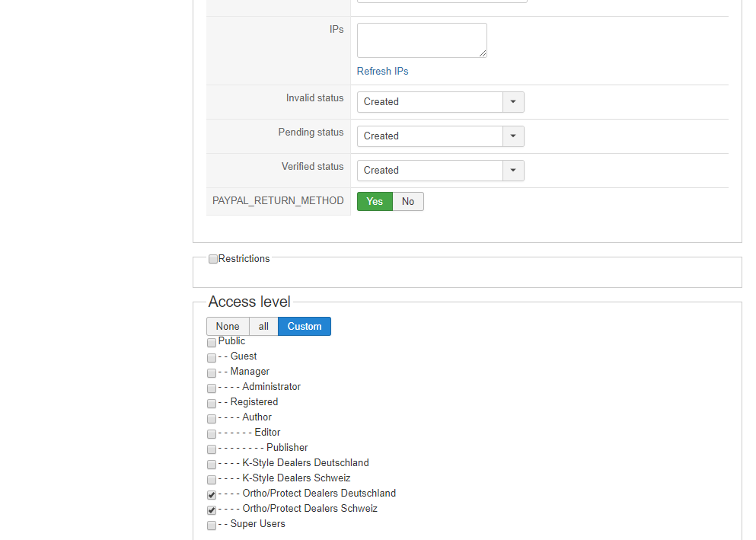Tick the Guest group checkbox
Screen dimensions: 756x540
point(212,358)
